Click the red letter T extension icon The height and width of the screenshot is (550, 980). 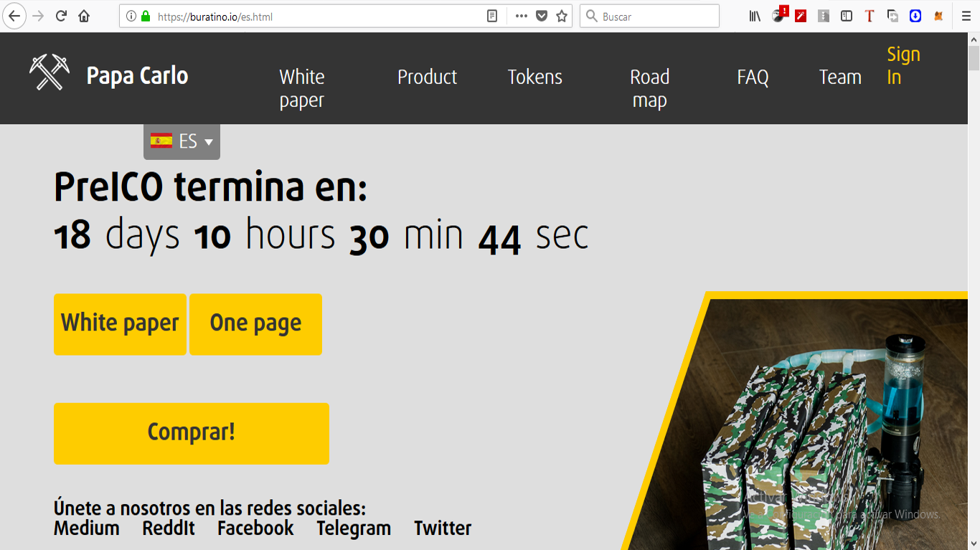tap(870, 16)
